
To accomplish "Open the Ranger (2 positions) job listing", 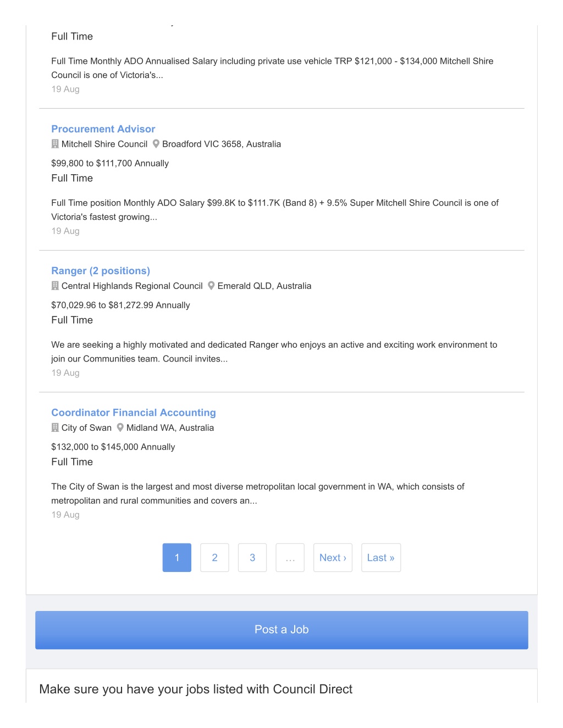I will (x=101, y=271).
